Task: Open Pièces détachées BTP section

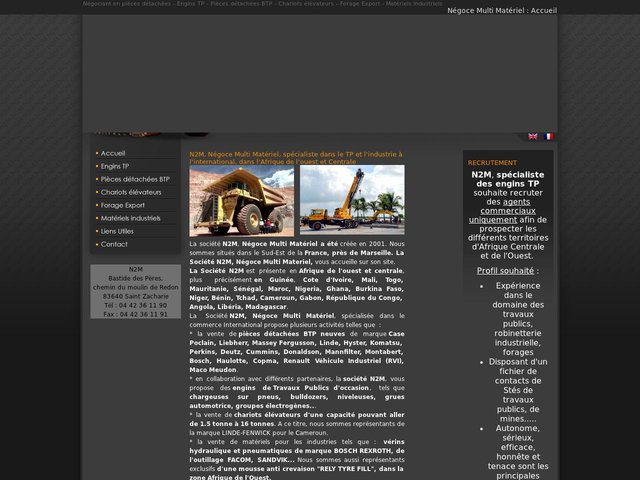Action: point(135,180)
